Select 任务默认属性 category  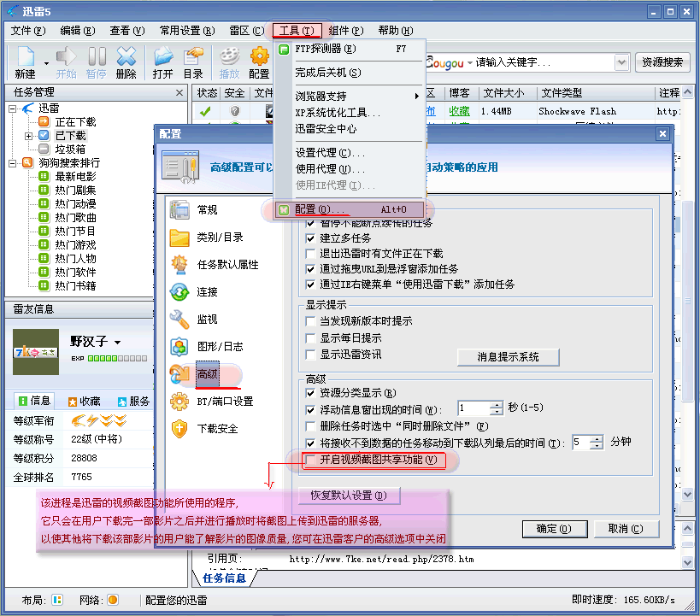[215, 264]
